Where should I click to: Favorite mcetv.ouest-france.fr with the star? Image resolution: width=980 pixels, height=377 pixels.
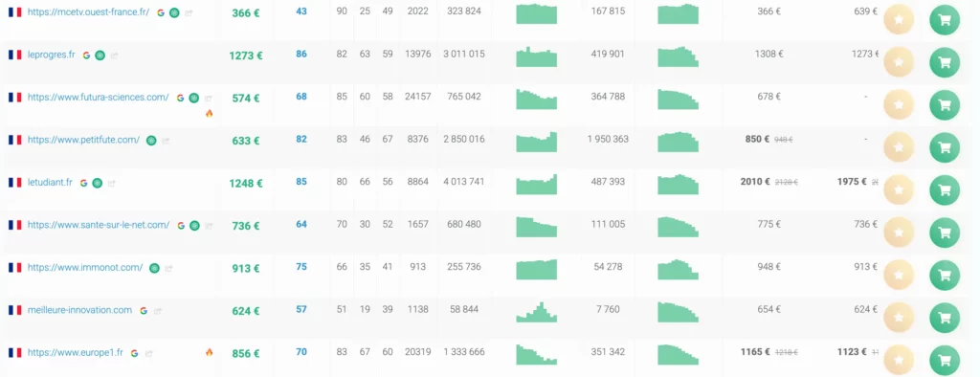898,19
